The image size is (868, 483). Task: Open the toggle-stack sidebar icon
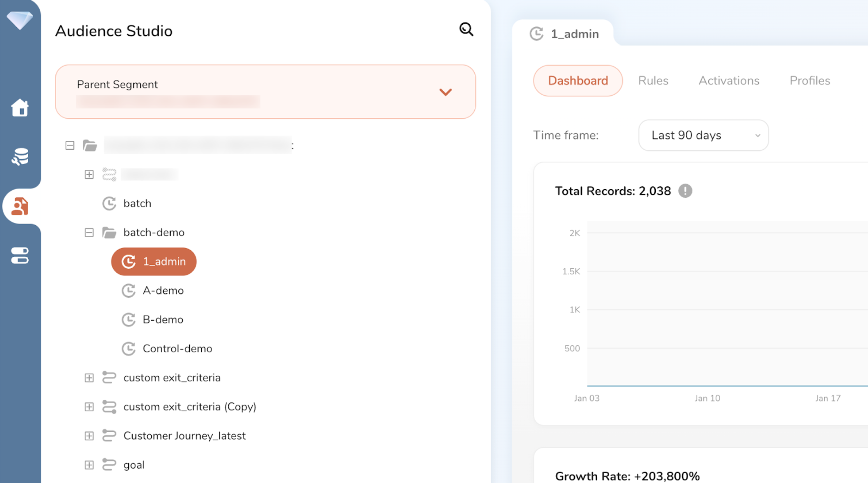[20, 255]
